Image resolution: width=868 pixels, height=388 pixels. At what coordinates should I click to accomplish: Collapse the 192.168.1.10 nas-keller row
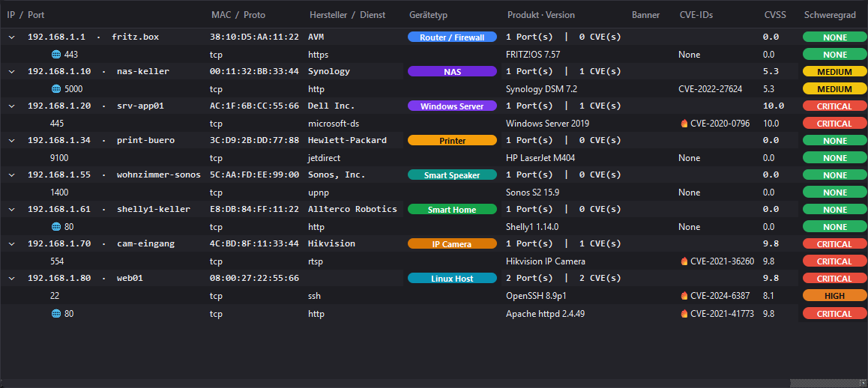click(x=12, y=71)
